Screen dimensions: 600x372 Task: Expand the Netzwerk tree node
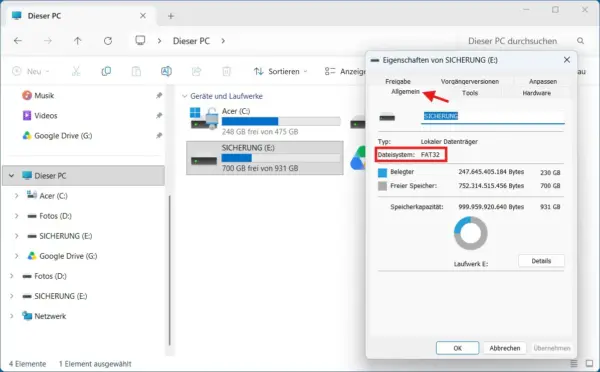(11, 316)
